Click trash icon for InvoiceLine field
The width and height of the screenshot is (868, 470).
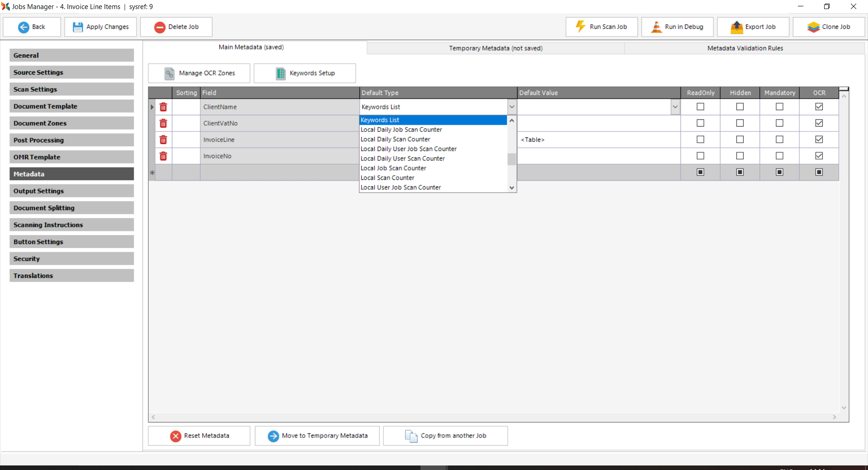point(163,140)
